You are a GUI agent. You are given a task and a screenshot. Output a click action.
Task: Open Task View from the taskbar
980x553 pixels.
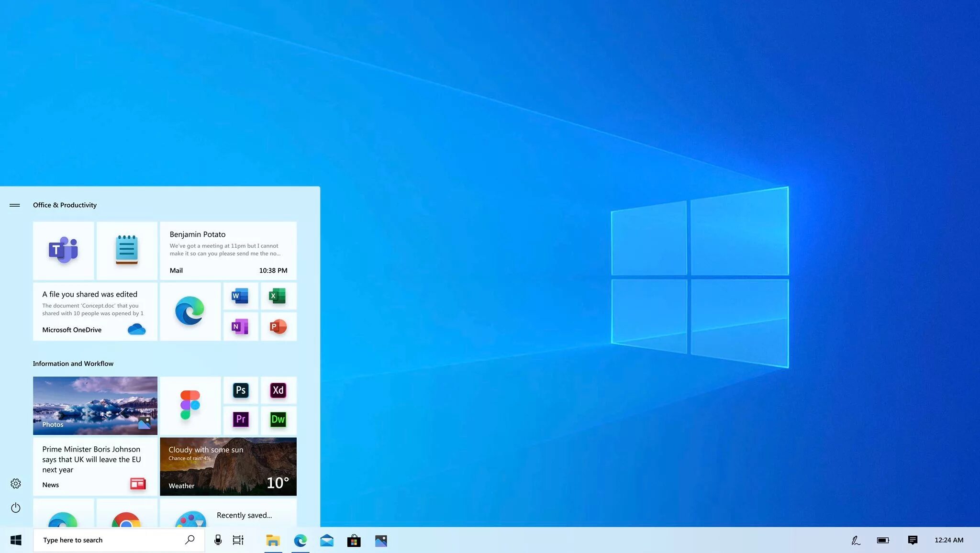238,540
